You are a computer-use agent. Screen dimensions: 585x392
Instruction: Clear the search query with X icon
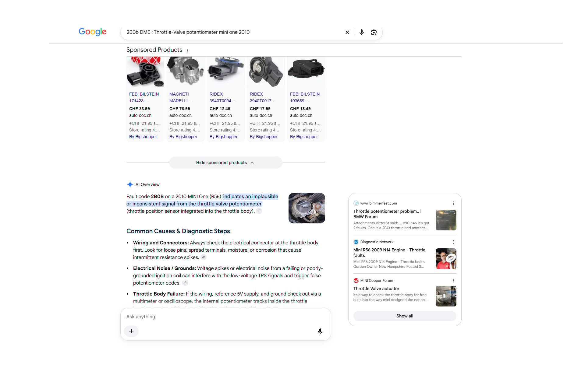(x=347, y=32)
